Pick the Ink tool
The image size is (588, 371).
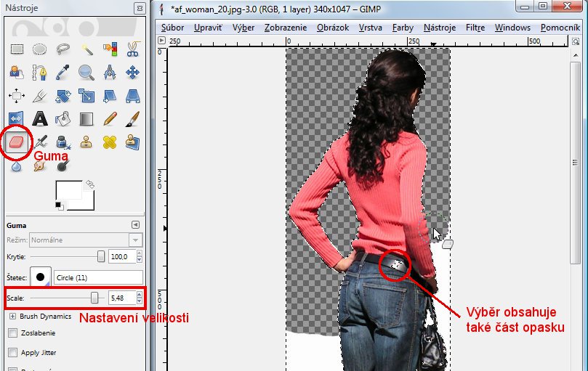tap(63, 142)
